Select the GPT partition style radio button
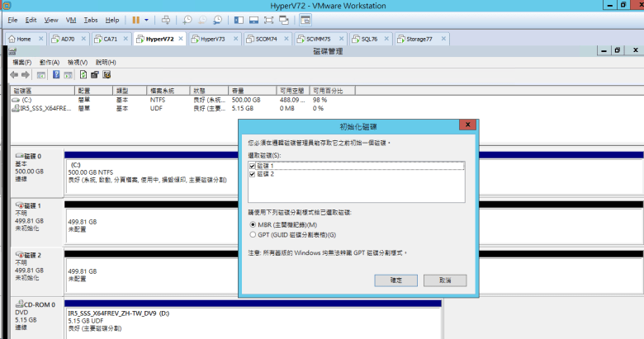The image size is (644, 339). [x=252, y=234]
